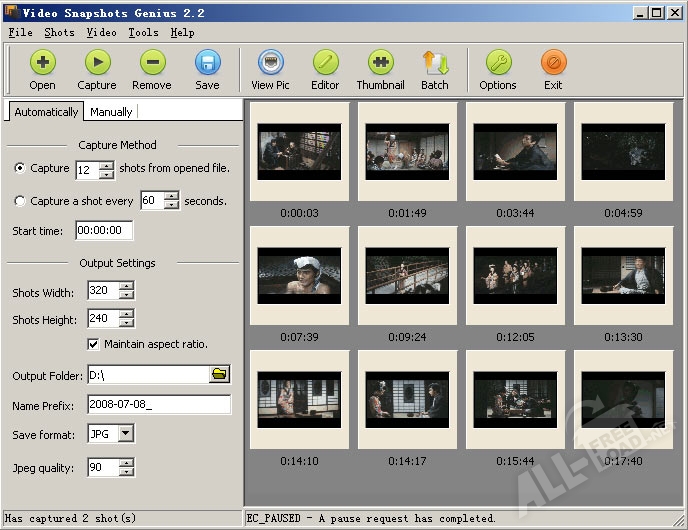Switch to the Manually tab
The width and height of the screenshot is (688, 530).
(111, 112)
